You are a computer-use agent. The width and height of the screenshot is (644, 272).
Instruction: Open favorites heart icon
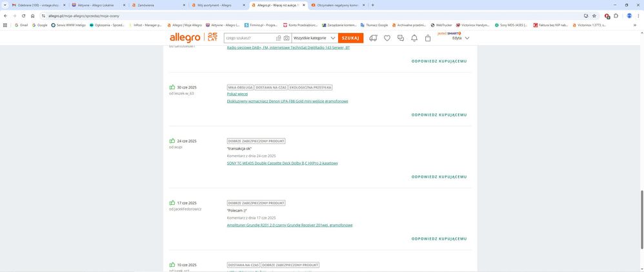[387, 38]
